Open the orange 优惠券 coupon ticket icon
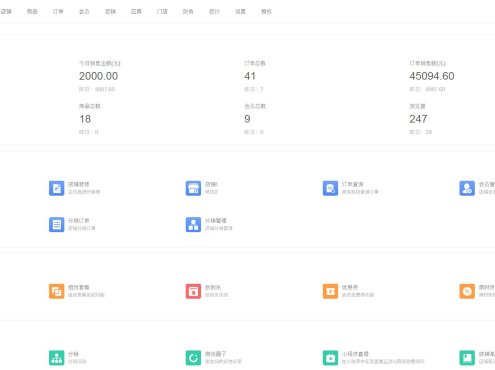Image resolution: width=495 pixels, height=370 pixels. coord(330,291)
